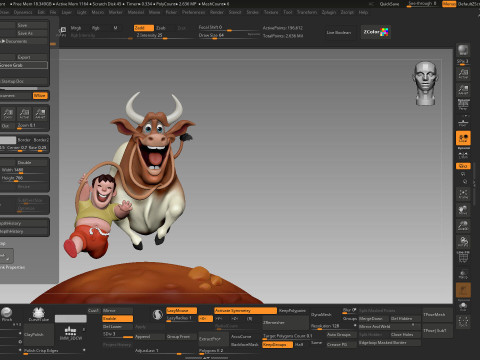Screen dimensions: 480x360
Task: Click the AAHalf icon in right shelf
Action: pos(463,90)
